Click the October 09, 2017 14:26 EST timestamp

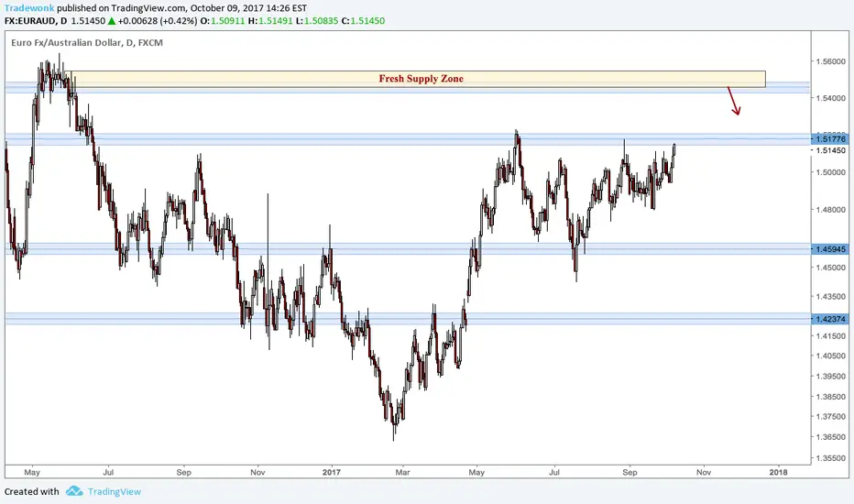248,8
